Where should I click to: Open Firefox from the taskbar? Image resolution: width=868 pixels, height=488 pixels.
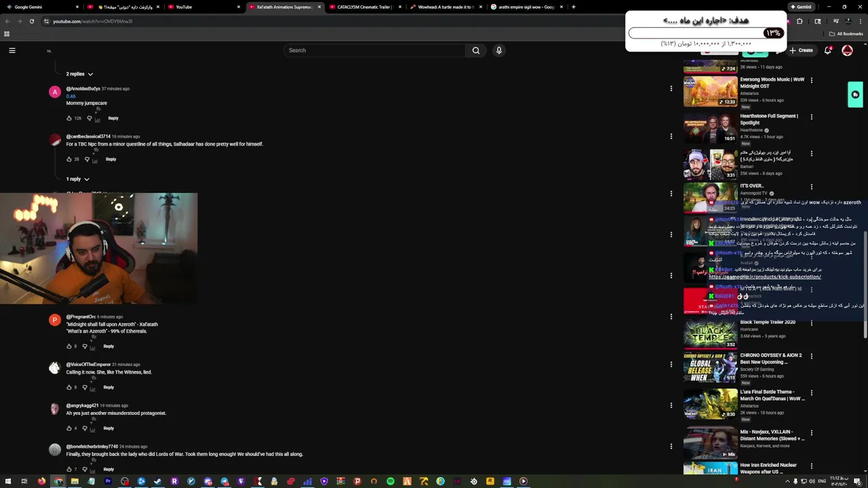click(x=42, y=481)
